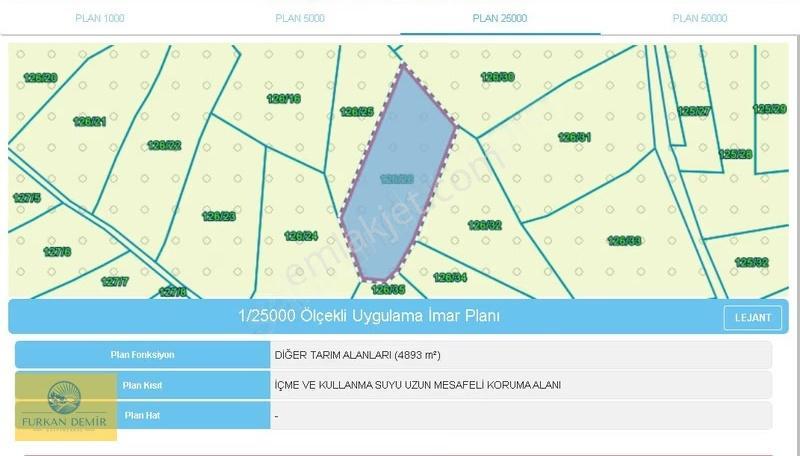The image size is (800, 456).
Task: Click parcel label 126/21 on map
Action: (89, 121)
